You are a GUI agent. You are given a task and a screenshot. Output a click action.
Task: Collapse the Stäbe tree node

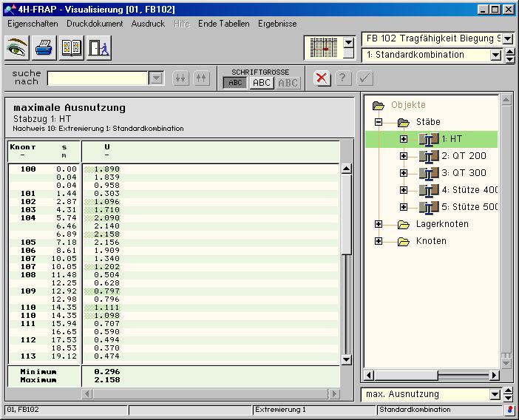click(x=379, y=122)
